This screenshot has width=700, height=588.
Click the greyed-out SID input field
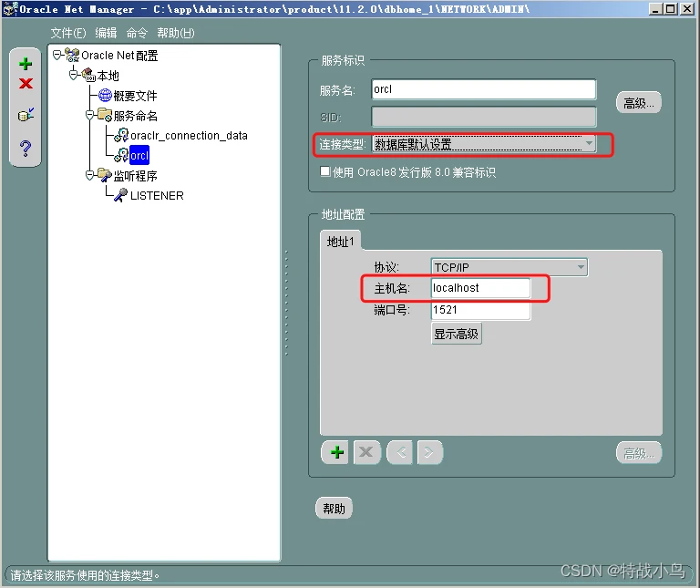(483, 117)
